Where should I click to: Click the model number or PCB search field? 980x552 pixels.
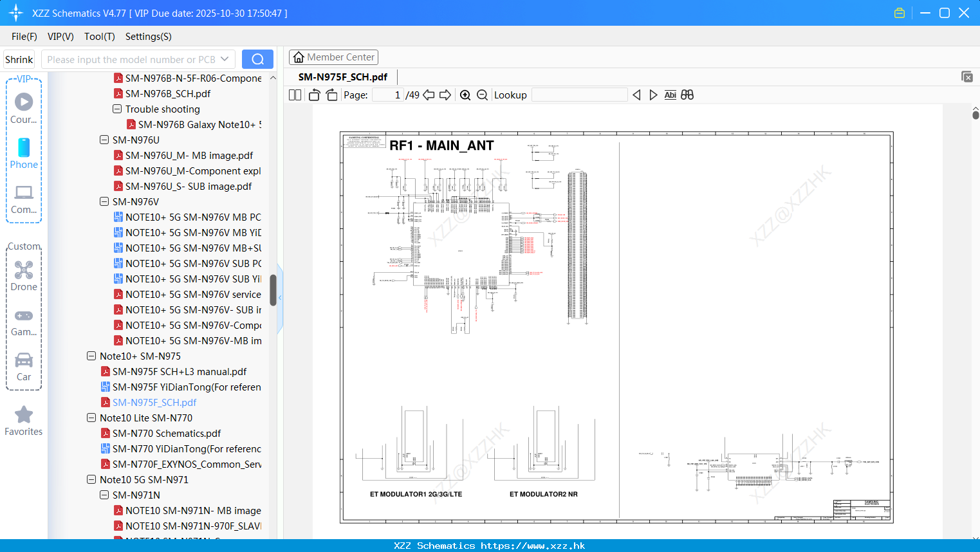(131, 59)
